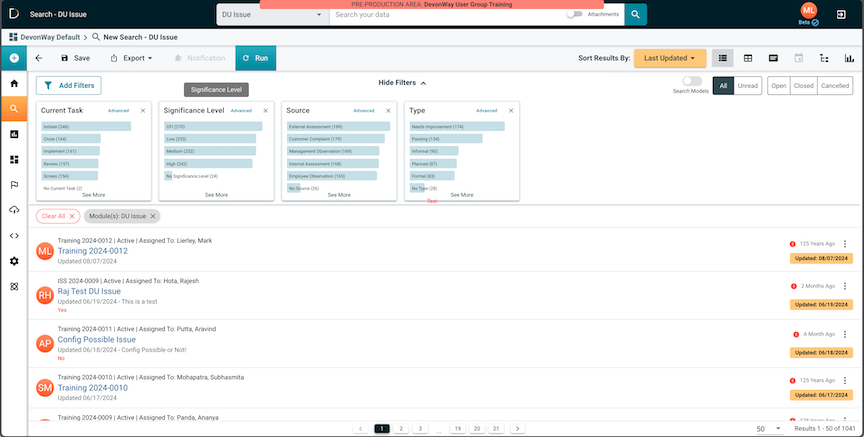
Task: Click the flag icon in sidebar
Action: click(x=14, y=185)
